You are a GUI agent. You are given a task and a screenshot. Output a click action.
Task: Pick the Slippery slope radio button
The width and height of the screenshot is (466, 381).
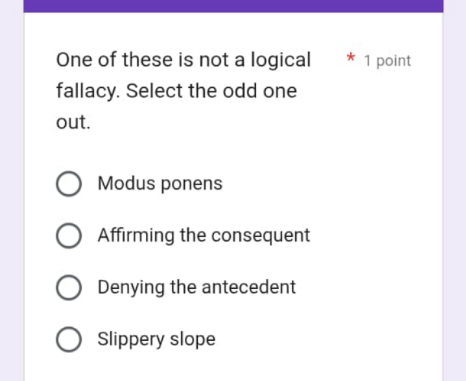pos(69,339)
